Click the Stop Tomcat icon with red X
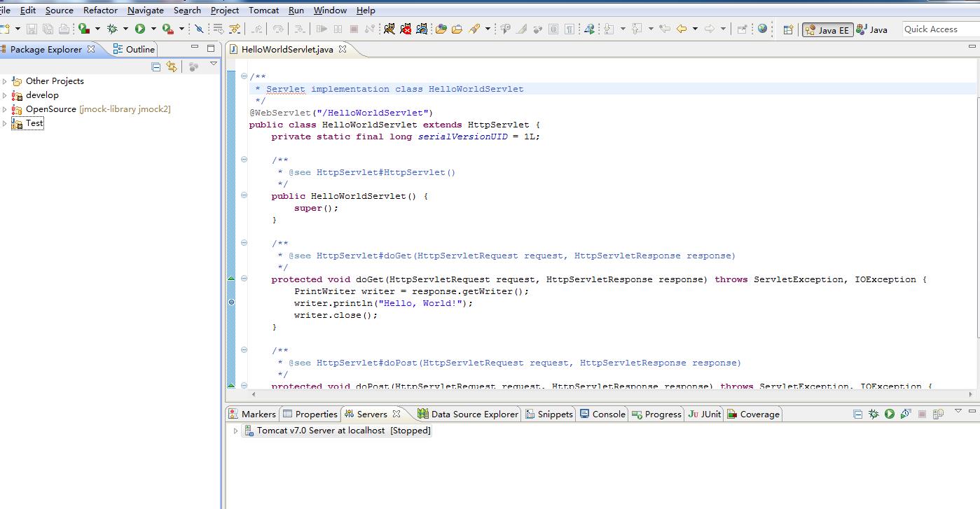The height and width of the screenshot is (509, 980). (x=406, y=29)
